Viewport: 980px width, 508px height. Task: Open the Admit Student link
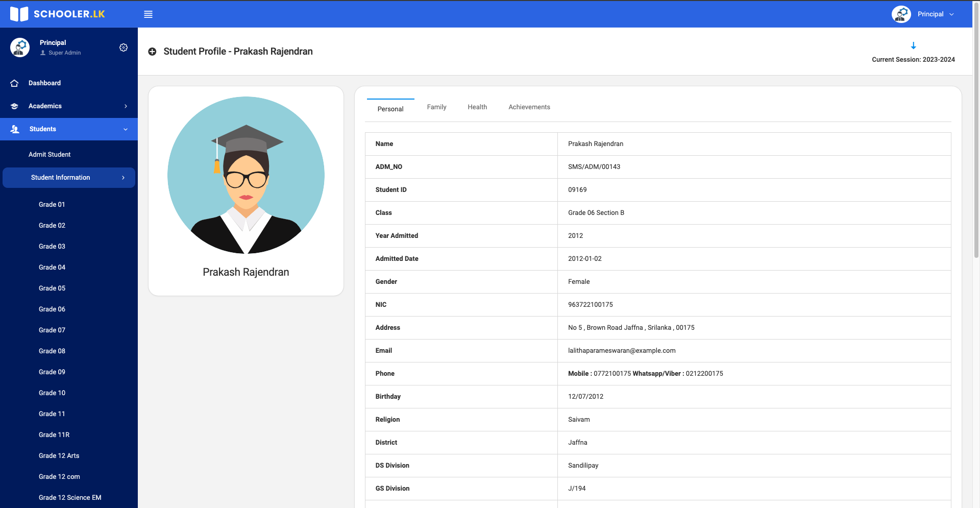(x=50, y=155)
